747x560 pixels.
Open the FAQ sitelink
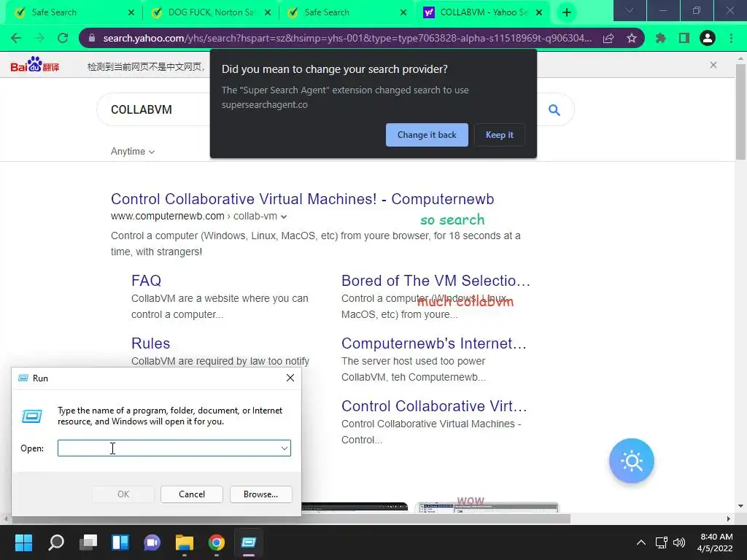146,281
